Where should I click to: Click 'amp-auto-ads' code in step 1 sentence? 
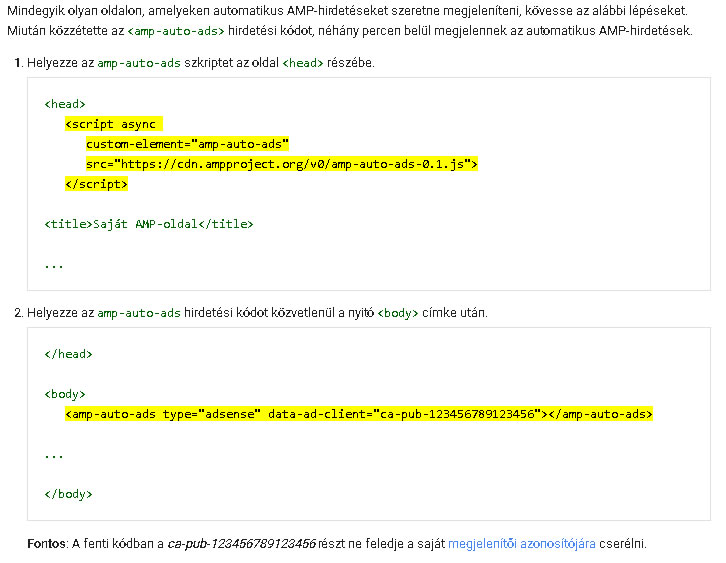point(139,63)
